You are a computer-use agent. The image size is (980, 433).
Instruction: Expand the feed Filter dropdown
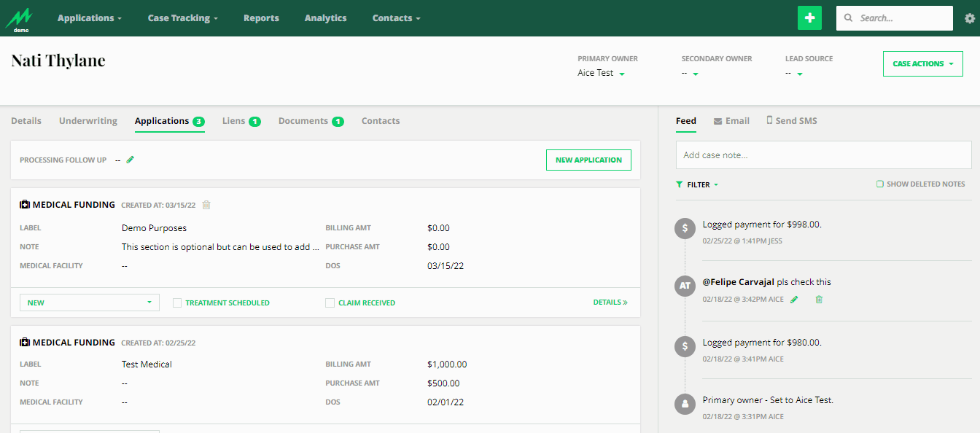coord(698,185)
